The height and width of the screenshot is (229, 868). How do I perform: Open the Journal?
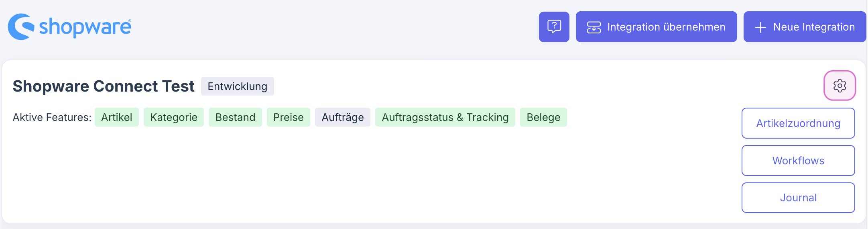798,198
